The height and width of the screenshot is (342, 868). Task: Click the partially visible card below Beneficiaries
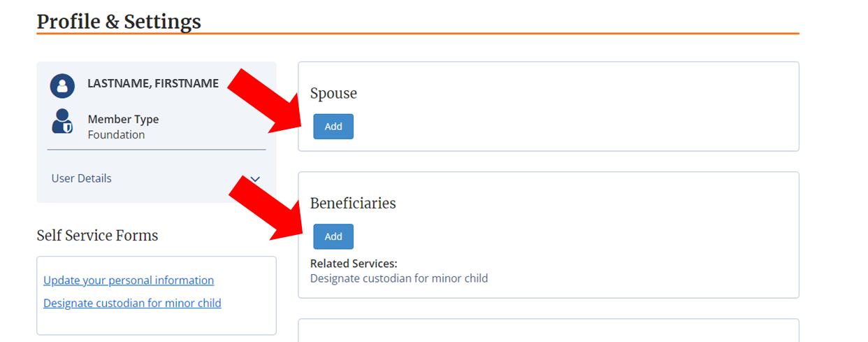click(549, 330)
